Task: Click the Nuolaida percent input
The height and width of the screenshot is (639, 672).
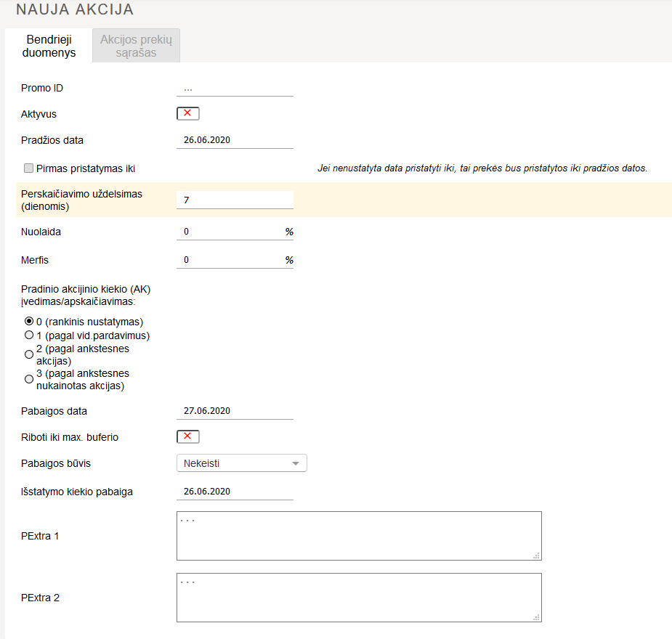Action: [x=229, y=232]
